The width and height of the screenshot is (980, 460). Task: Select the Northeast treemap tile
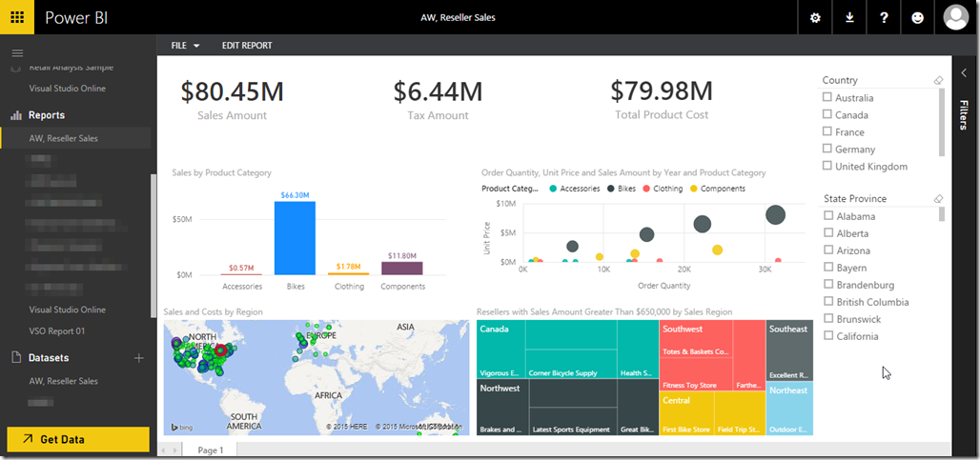click(788, 409)
